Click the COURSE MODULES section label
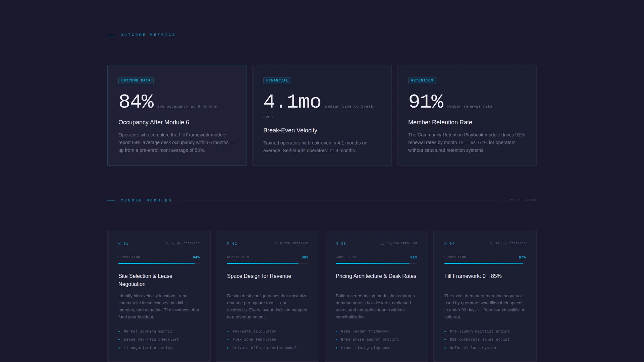The image size is (644, 362). [x=146, y=200]
